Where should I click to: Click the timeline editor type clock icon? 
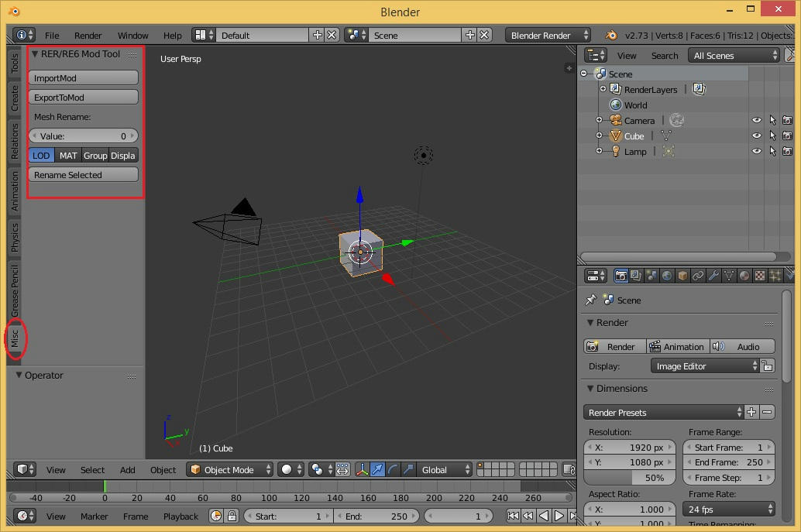click(x=24, y=516)
